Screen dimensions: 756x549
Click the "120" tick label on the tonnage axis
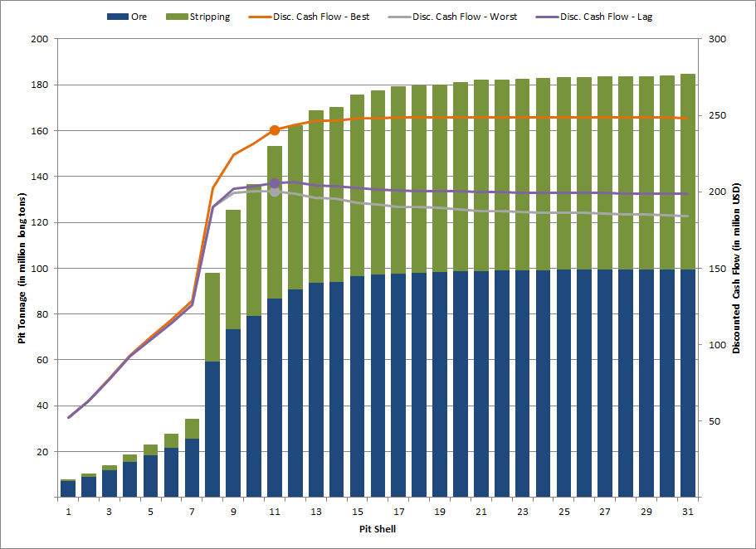click(x=40, y=222)
